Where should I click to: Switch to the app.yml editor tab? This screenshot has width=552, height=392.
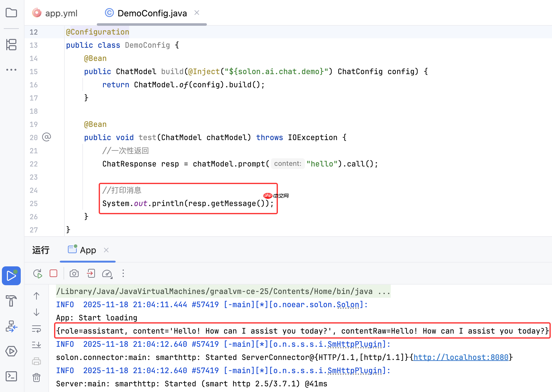pos(55,13)
